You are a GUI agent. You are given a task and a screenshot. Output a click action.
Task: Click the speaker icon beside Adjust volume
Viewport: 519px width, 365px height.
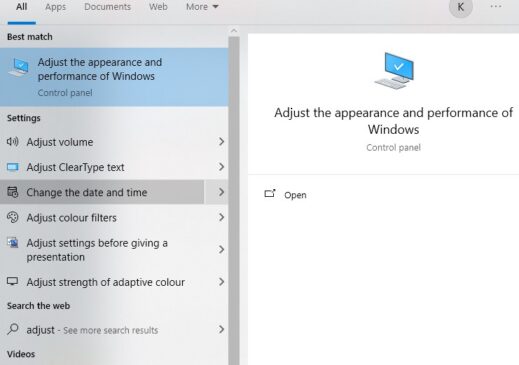point(13,142)
